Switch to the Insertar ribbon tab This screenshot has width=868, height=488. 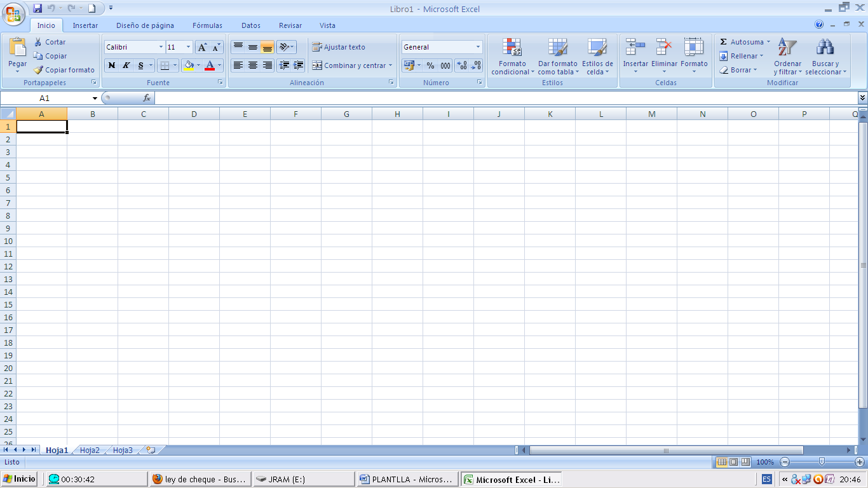[85, 25]
